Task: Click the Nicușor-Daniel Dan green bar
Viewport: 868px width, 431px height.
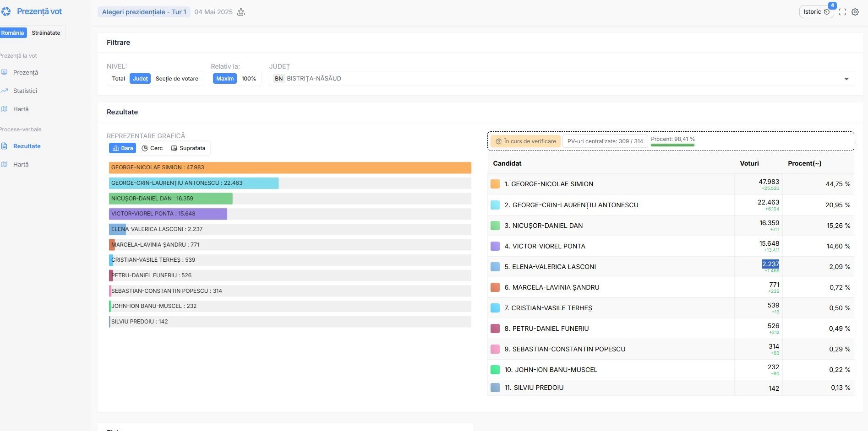Action: 170,199
